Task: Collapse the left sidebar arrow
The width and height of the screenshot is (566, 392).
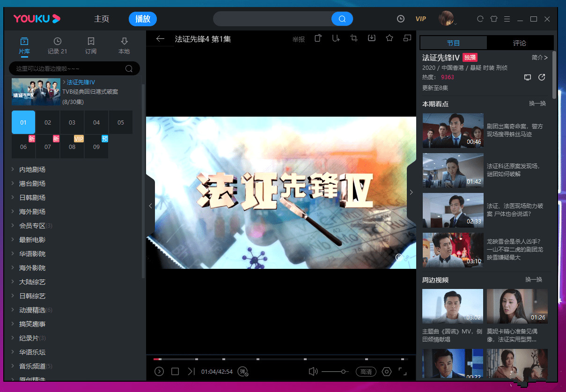Action: coord(150,206)
